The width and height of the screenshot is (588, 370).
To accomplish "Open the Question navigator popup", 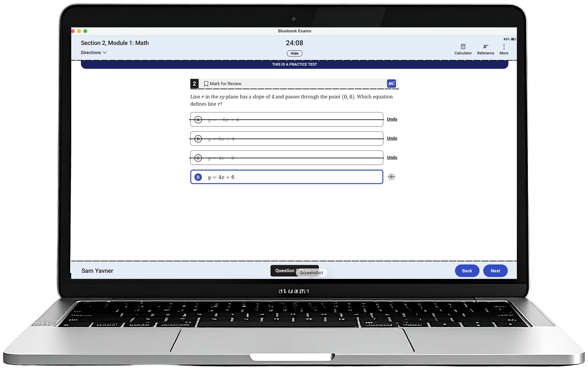I will (285, 270).
